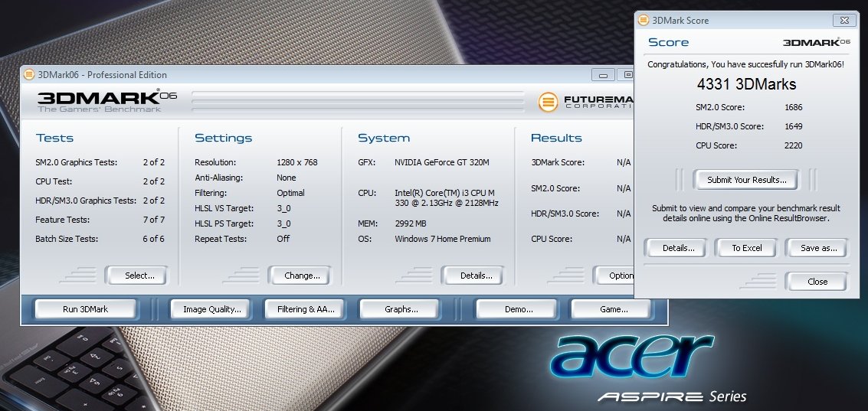Click Feature Tests value 7 of 7
Viewport: 868px width, 411px height.
pyautogui.click(x=154, y=220)
